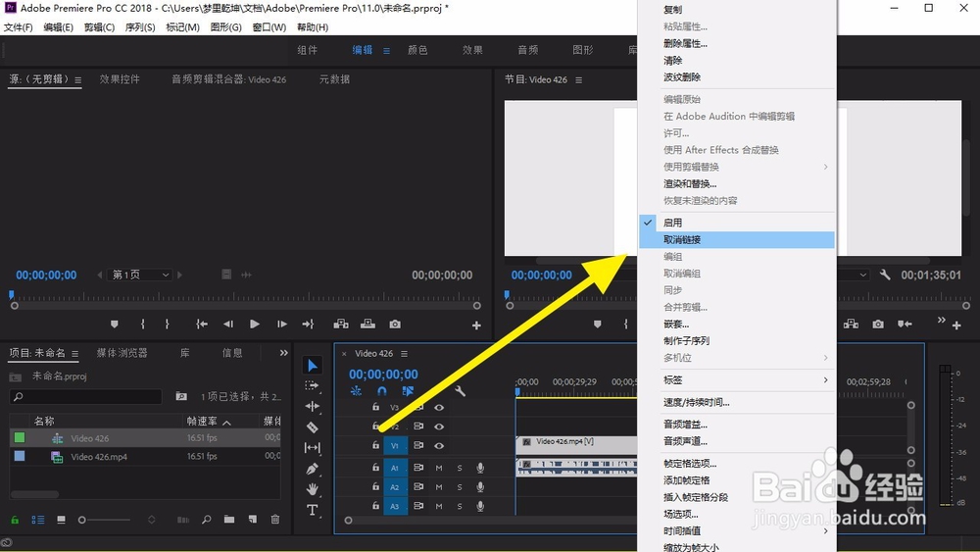Step back one frame in source monitor
Viewport: 980px width, 552px height.
pyautogui.click(x=227, y=324)
